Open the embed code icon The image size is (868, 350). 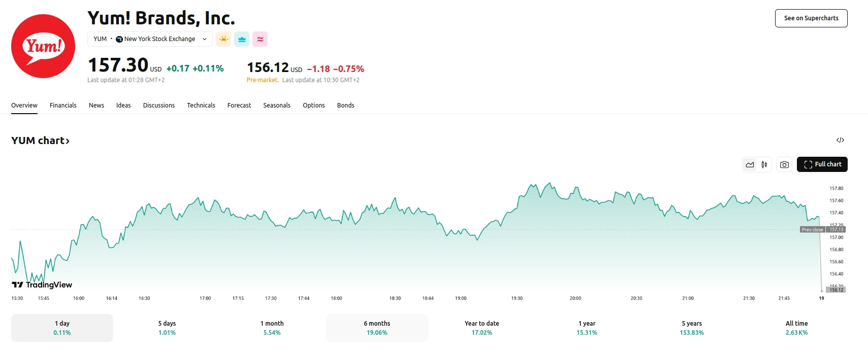840,140
